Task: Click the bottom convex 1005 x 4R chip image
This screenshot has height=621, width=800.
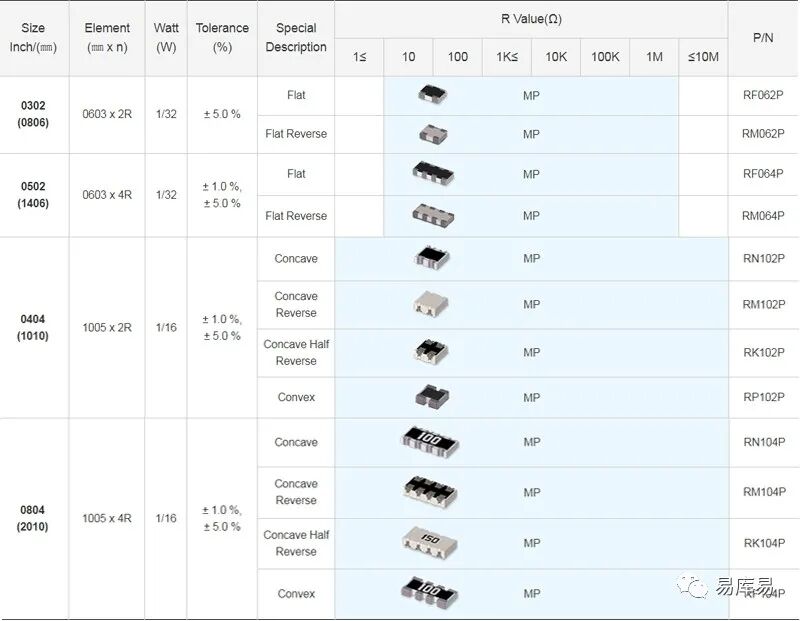Action: coord(430,593)
